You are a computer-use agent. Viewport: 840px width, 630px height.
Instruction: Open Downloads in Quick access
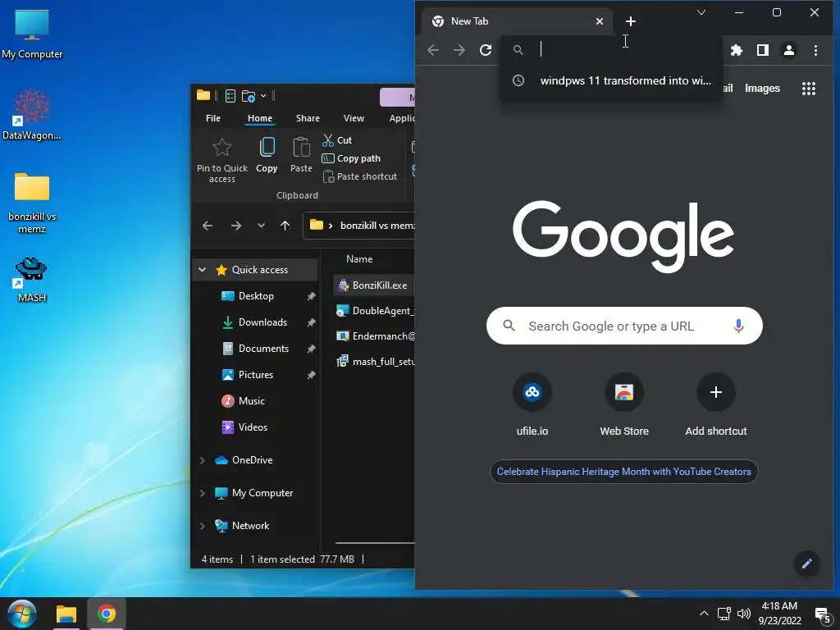(x=262, y=322)
